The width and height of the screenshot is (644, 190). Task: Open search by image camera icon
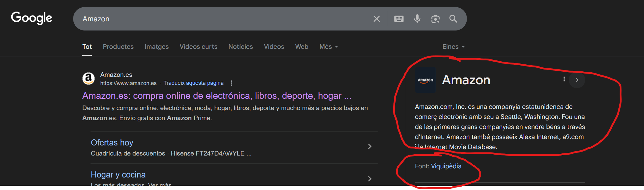435,19
